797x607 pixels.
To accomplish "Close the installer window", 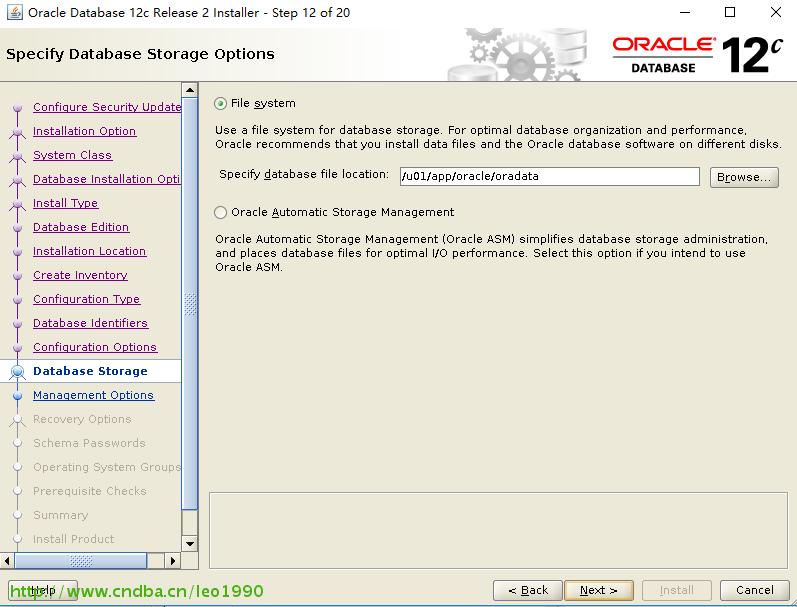I will tap(776, 12).
